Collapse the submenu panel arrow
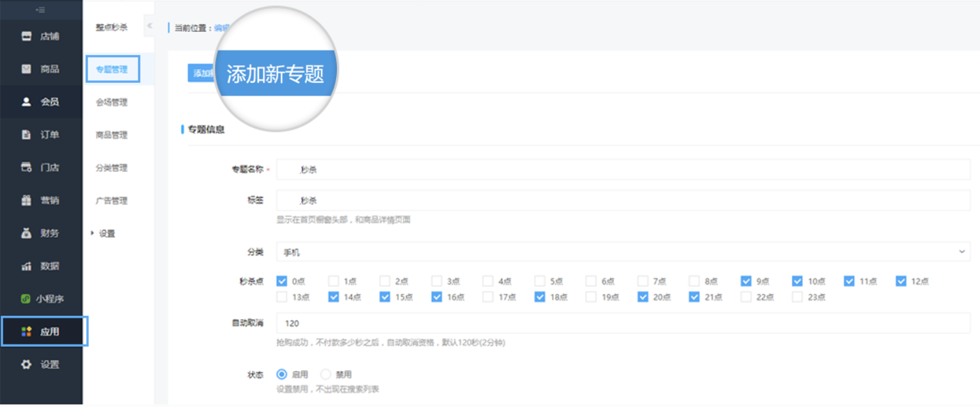 (149, 26)
